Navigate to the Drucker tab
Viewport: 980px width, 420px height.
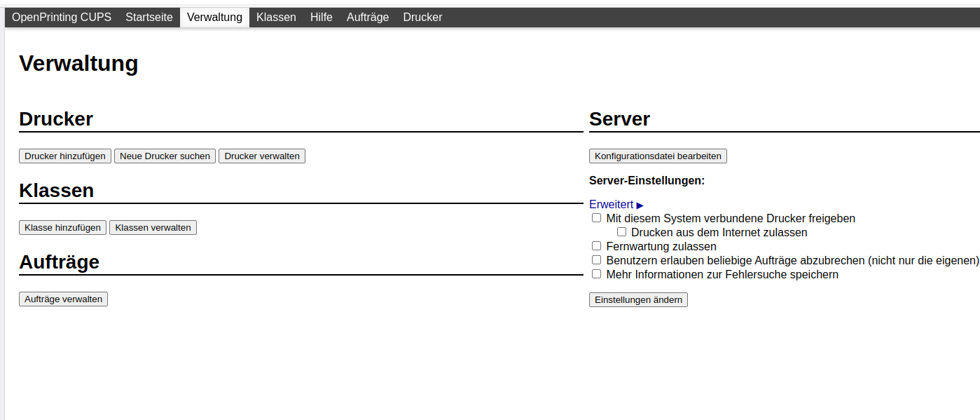(422, 18)
